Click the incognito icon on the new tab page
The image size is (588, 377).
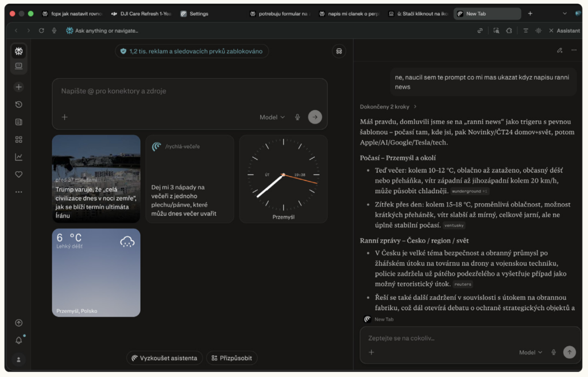[339, 51]
